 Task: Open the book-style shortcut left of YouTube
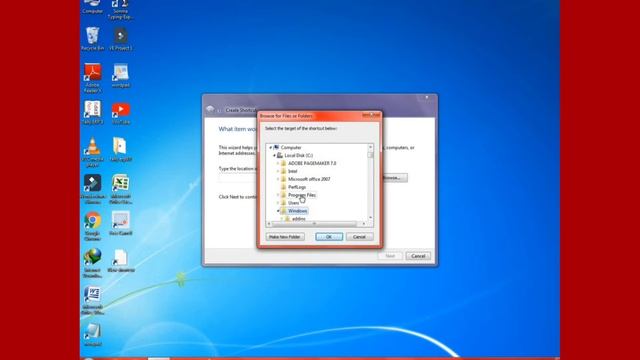pyautogui.click(x=93, y=113)
